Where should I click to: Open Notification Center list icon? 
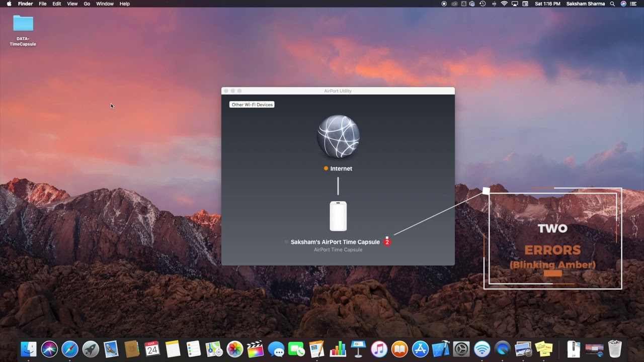[x=634, y=4]
